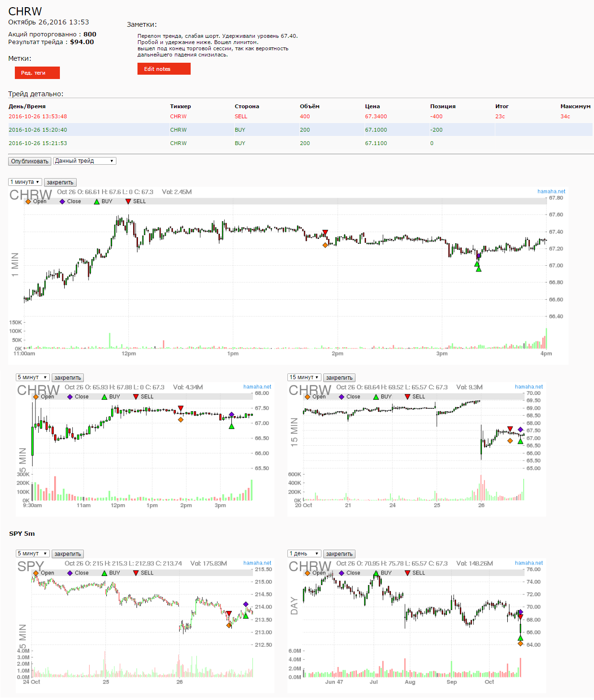Click BUY legend icon on daily CHRW chart
Image resolution: width=594 pixels, height=700 pixels.
[x=376, y=573]
